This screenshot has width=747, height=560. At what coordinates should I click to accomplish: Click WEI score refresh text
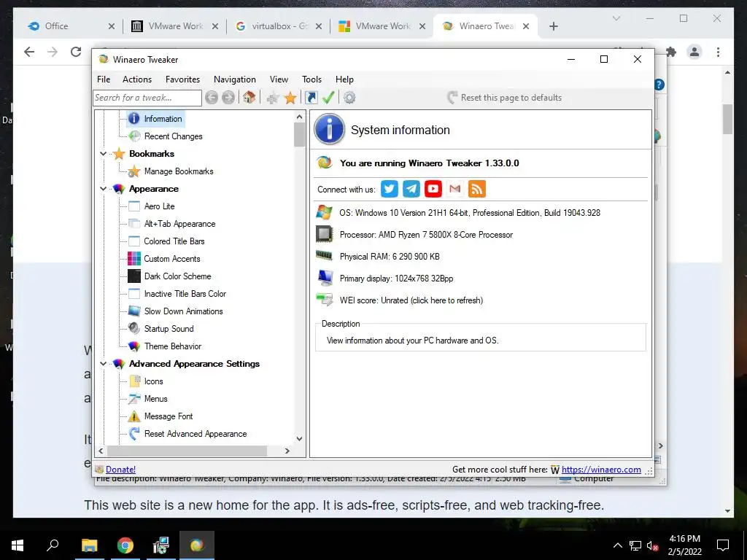pyautogui.click(x=411, y=300)
